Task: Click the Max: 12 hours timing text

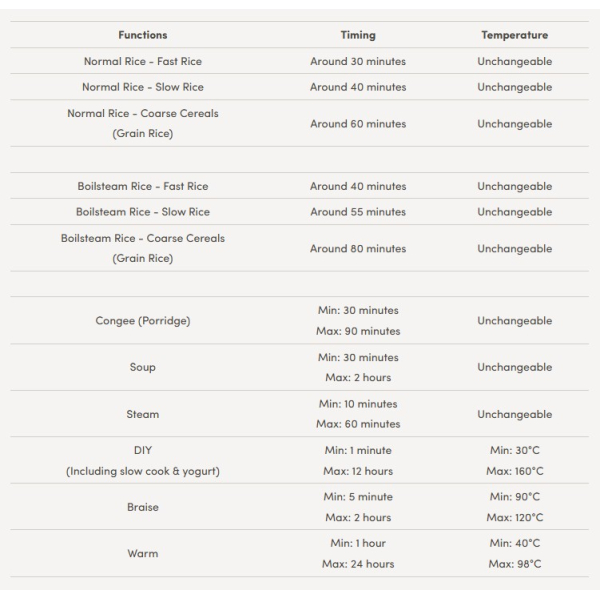Action: [357, 471]
